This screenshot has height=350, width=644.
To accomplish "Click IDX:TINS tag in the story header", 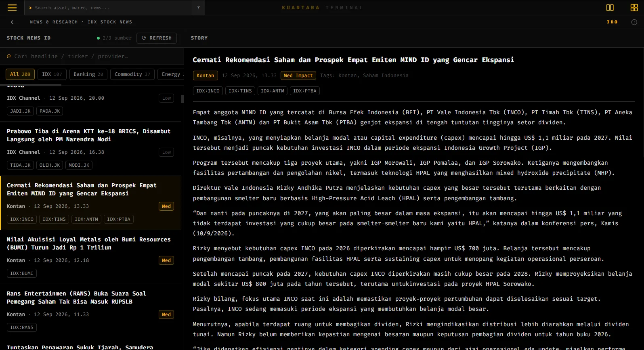I will [240, 91].
